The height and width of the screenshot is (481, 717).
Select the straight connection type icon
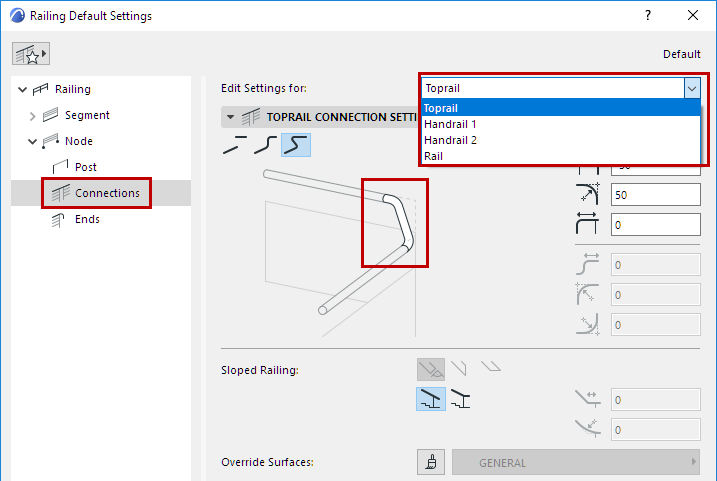[232, 146]
